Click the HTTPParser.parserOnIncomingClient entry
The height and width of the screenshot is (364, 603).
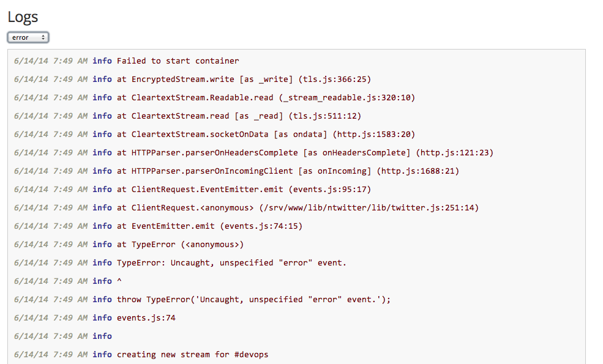tap(294, 171)
